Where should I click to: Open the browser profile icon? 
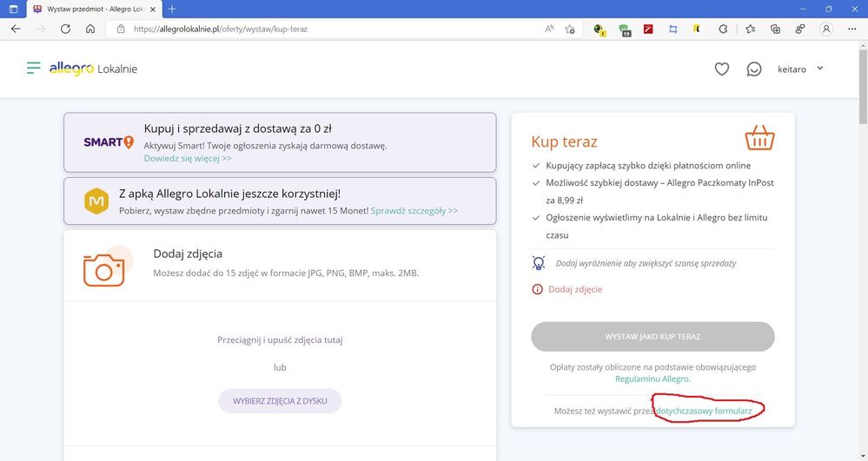click(826, 29)
